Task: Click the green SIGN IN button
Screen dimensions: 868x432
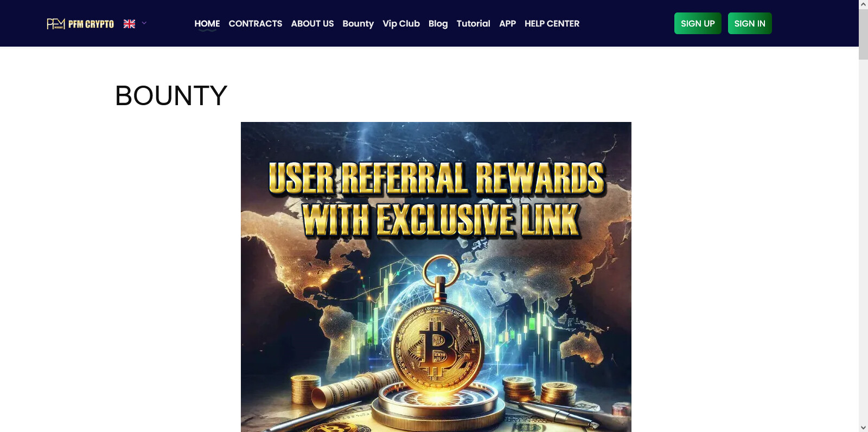Action: point(750,23)
